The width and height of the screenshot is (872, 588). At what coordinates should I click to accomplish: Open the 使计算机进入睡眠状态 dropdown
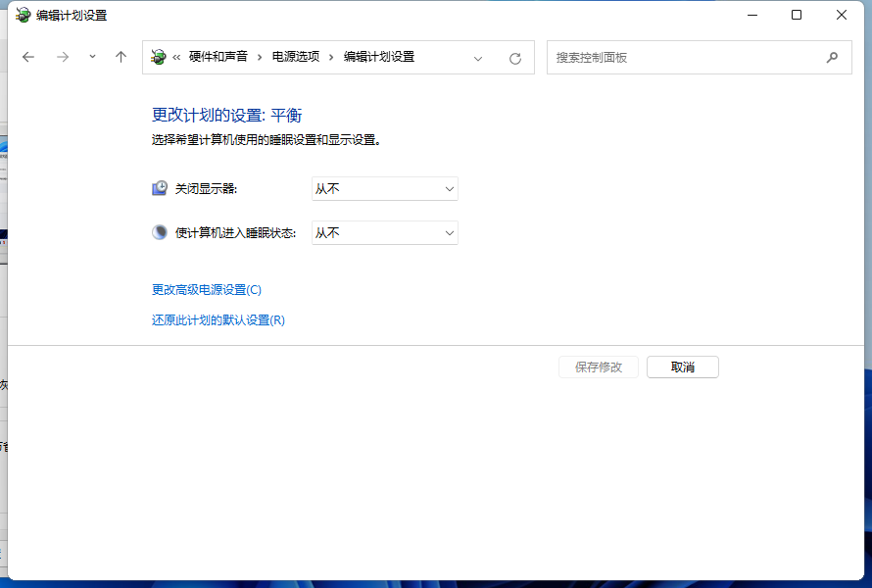pyautogui.click(x=384, y=232)
